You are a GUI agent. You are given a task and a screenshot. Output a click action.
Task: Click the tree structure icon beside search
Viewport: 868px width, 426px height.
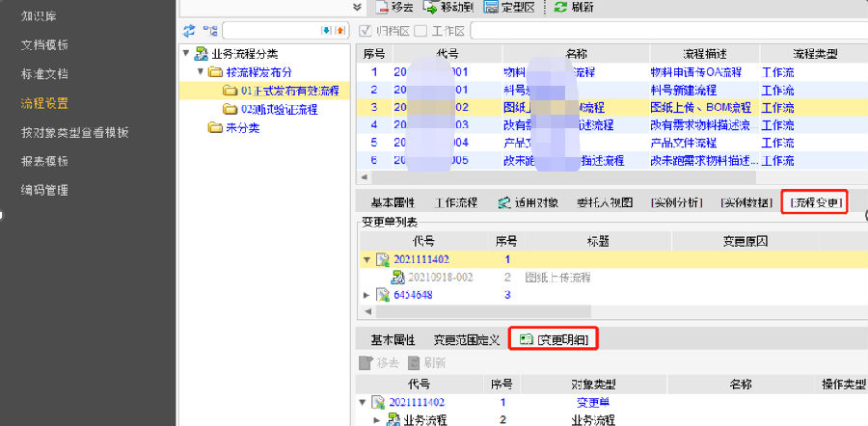[210, 31]
